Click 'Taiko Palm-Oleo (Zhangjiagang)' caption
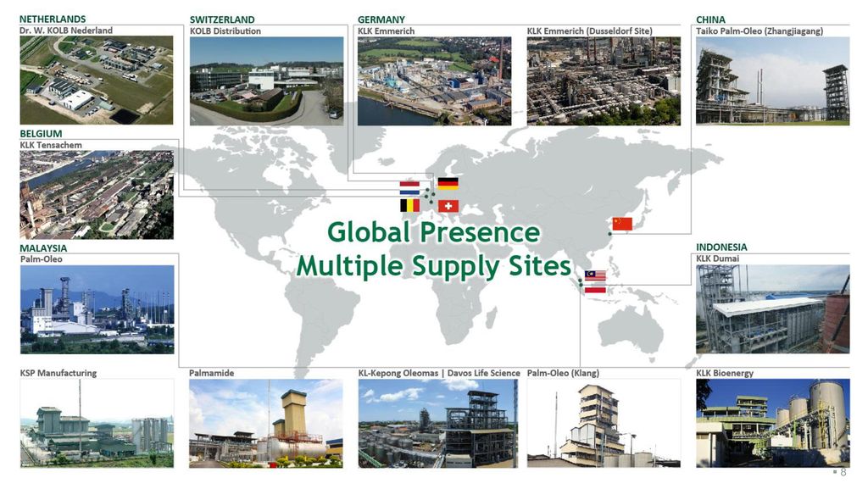This screenshot has width=868, height=489. click(759, 31)
